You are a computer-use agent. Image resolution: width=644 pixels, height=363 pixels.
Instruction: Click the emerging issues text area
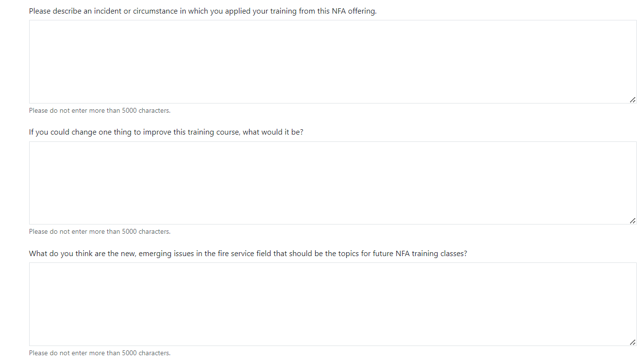332,304
